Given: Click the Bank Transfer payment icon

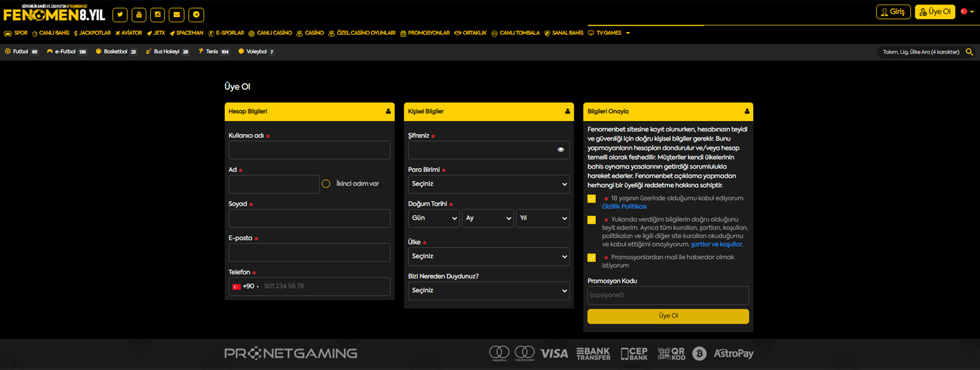Looking at the screenshot, I should (593, 354).
